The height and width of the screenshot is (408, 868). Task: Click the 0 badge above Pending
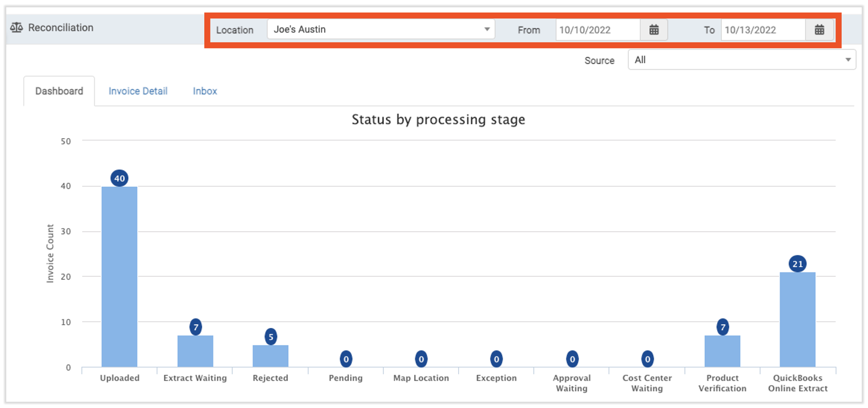pyautogui.click(x=346, y=359)
